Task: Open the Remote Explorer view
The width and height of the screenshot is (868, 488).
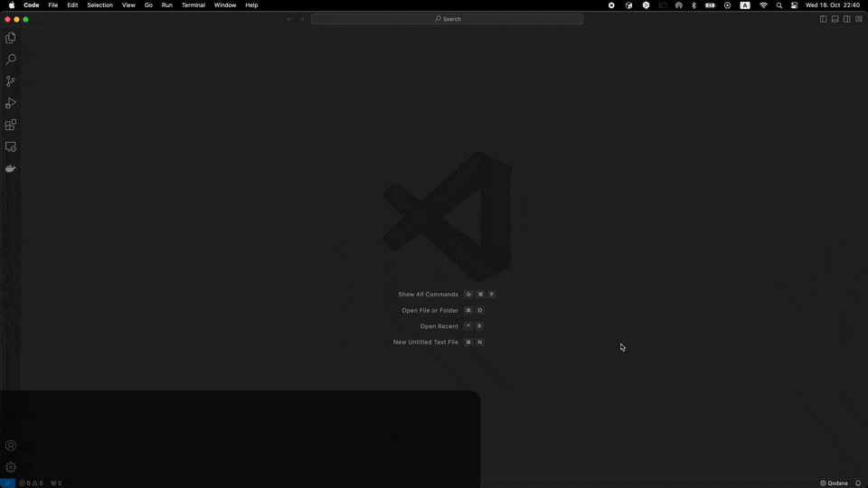Action: point(11,146)
